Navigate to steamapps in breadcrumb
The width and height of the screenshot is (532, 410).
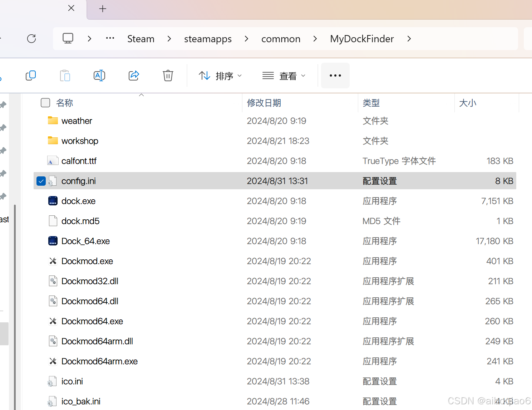tap(208, 39)
